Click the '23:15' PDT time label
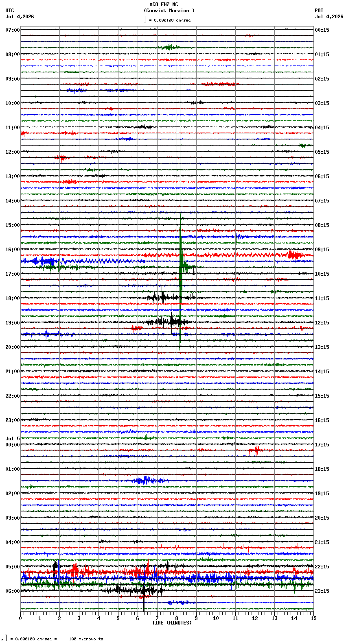Image resolution: width=346 pixels, height=644 pixels. tap(322, 591)
